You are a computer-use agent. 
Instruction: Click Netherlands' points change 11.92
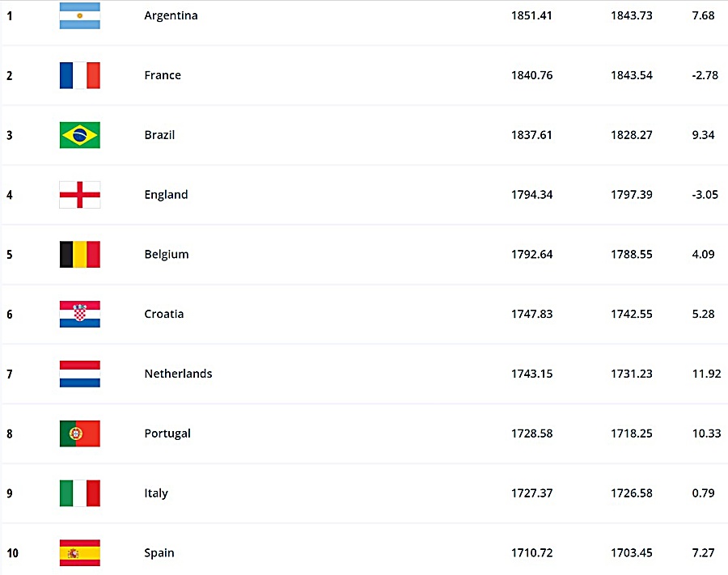[706, 374]
